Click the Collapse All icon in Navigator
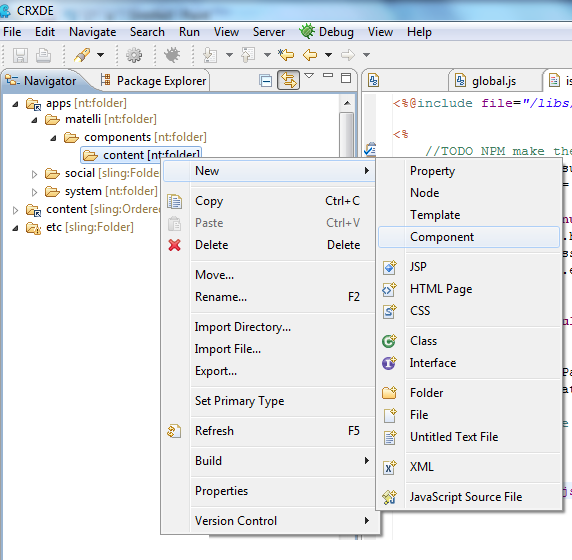This screenshot has width=572, height=560. pyautogui.click(x=266, y=80)
